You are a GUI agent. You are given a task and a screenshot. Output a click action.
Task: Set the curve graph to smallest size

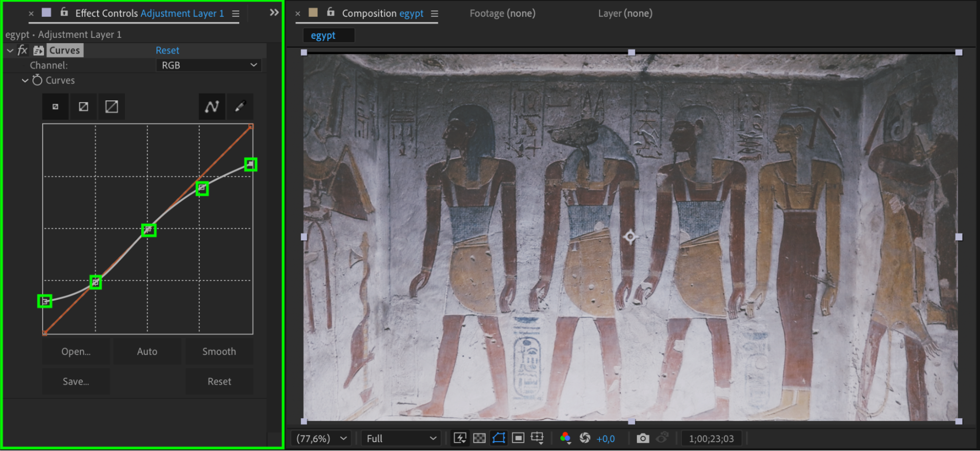(55, 106)
